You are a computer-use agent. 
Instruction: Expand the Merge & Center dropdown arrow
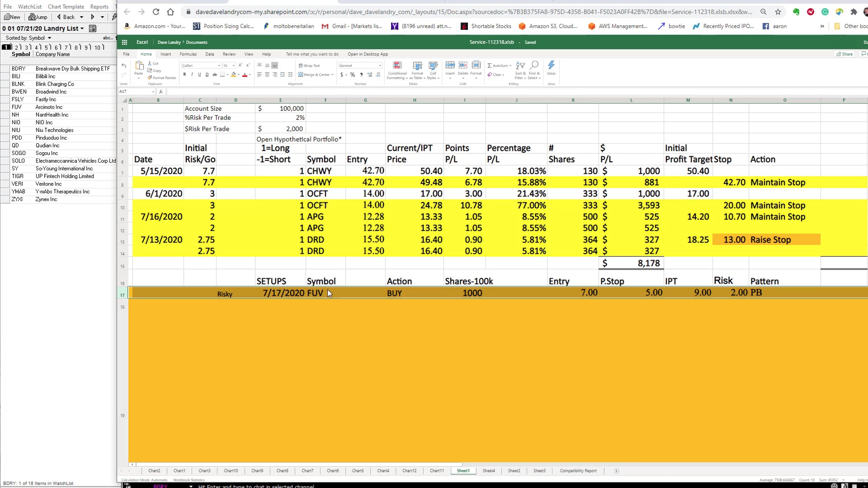click(332, 75)
